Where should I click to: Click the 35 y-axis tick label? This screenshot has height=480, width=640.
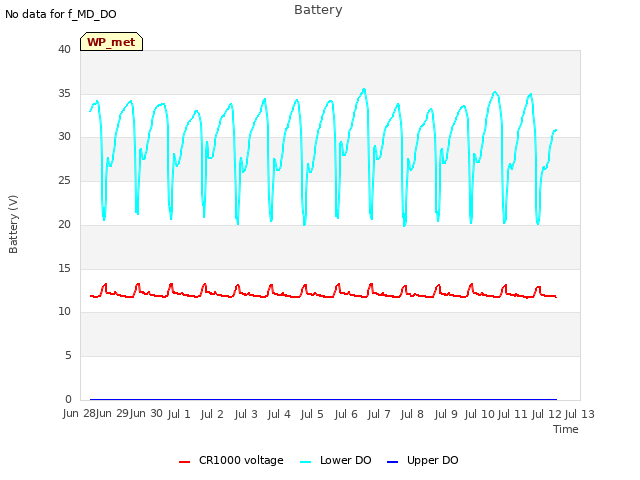tap(64, 93)
